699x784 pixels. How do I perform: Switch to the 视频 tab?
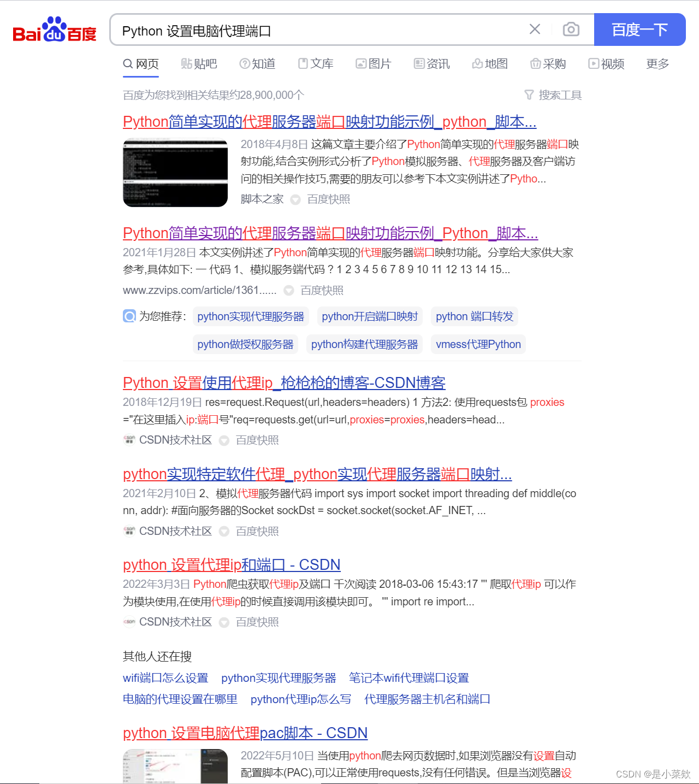tap(606, 64)
